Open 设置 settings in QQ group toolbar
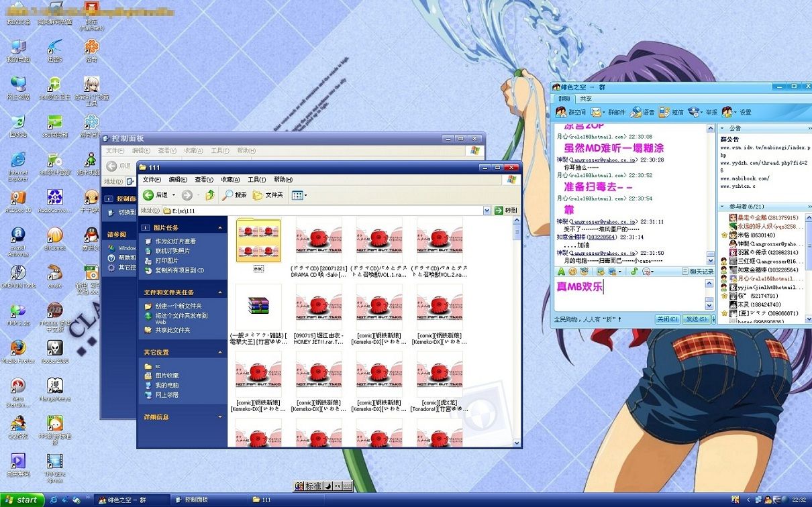Image resolution: width=812 pixels, height=507 pixels. 737,112
